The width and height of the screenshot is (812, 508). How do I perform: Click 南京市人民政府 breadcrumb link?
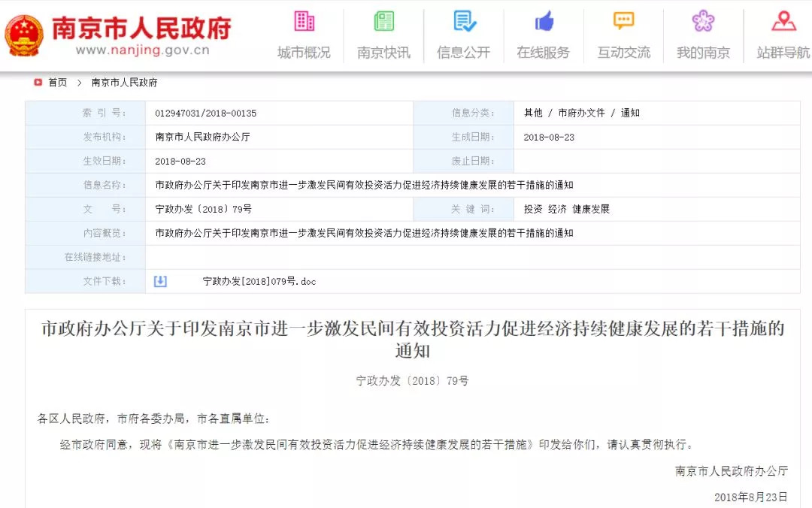click(124, 83)
